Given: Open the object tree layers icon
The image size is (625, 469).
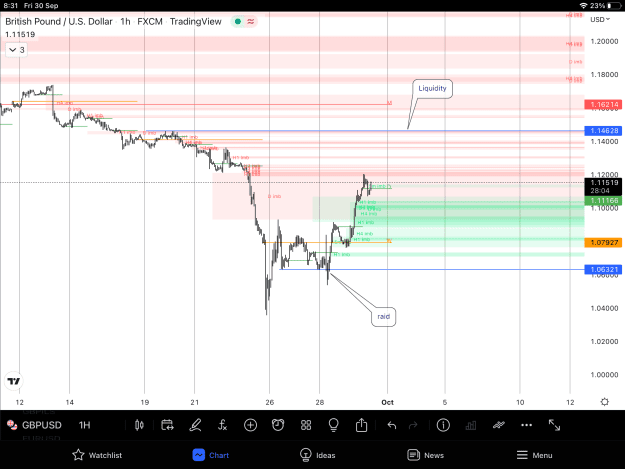Looking at the screenshot, I should pos(499,425).
